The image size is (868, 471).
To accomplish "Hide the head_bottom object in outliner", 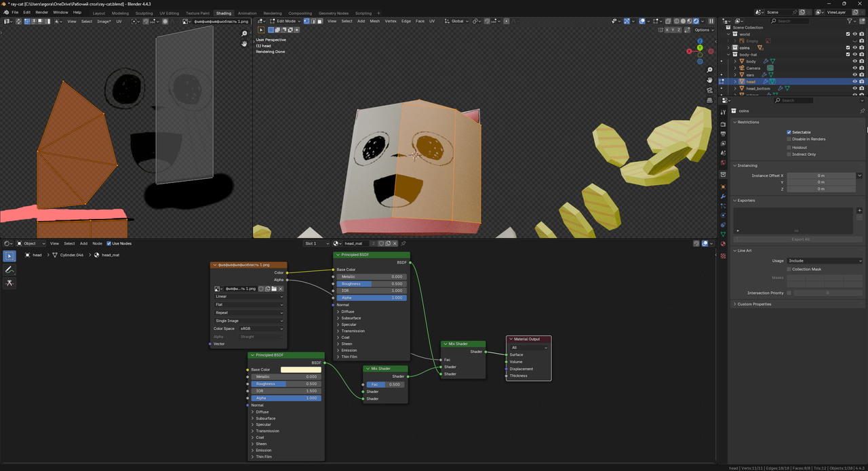I will [x=854, y=88].
